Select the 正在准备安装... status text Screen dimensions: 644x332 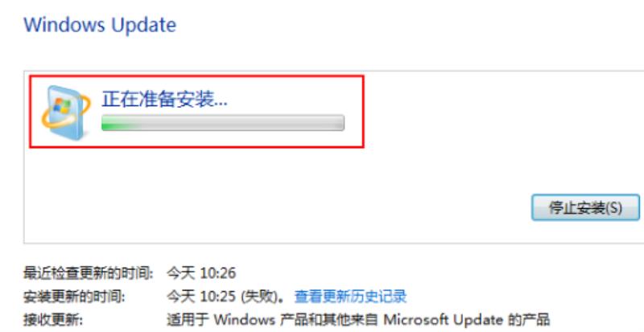tap(164, 99)
